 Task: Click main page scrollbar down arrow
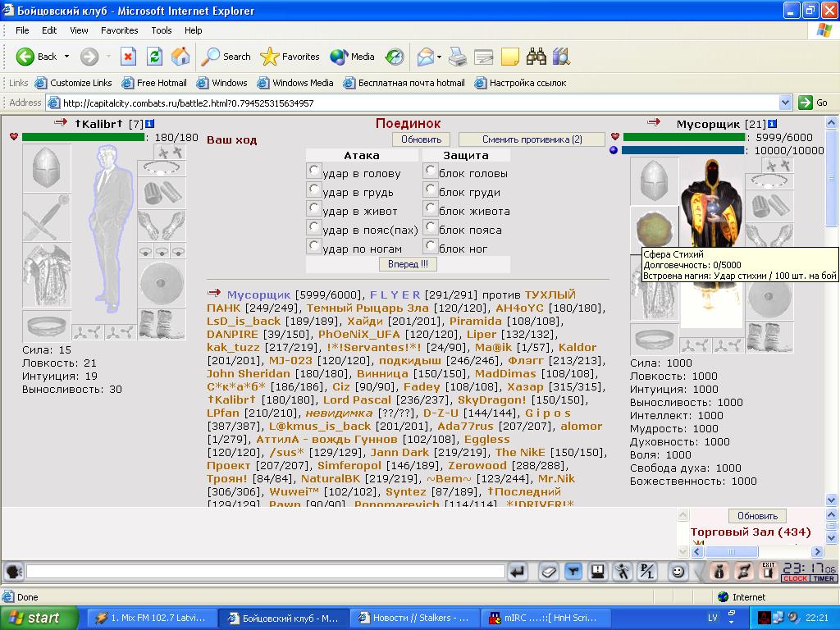[831, 500]
